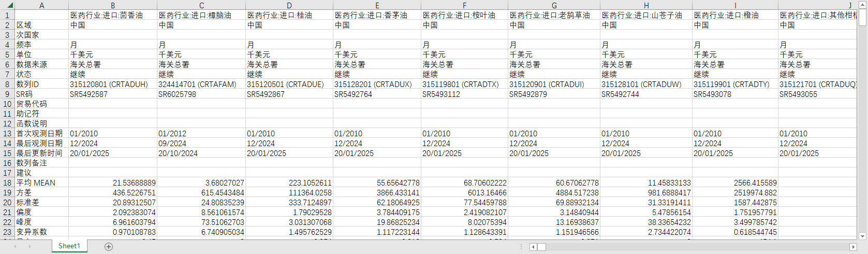Click cell '医药行业:进口:香茅油'
The image size is (868, 254).
[x=377, y=15]
